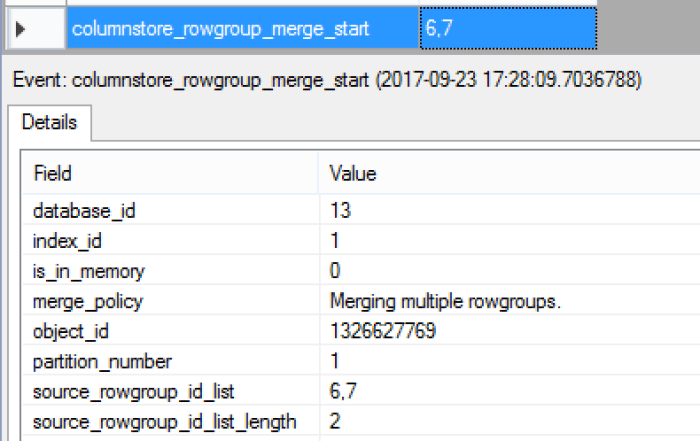Select the merge_policy field row

(86, 301)
